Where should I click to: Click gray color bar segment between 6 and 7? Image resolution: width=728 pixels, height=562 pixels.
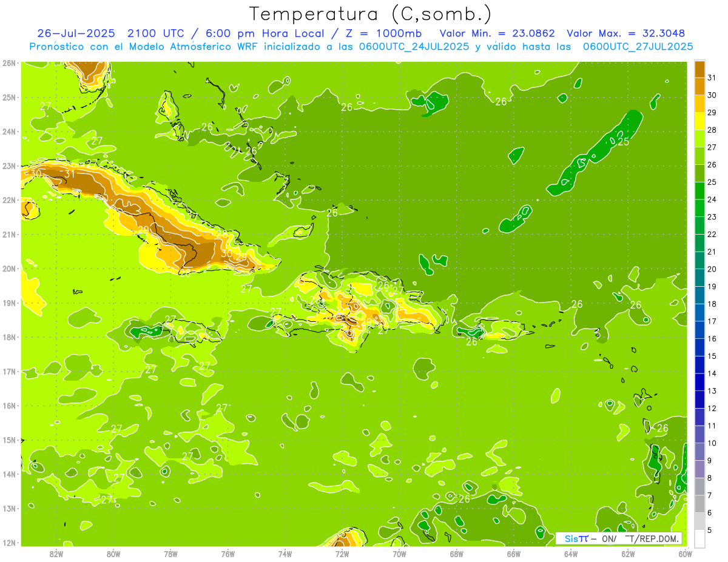click(x=699, y=504)
